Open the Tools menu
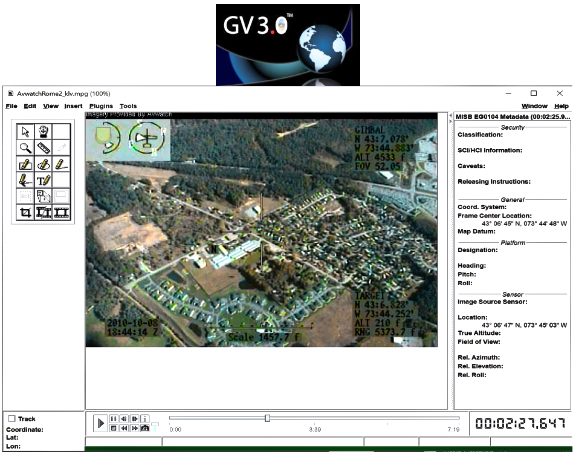This screenshot has height=454, width=576. [128, 106]
